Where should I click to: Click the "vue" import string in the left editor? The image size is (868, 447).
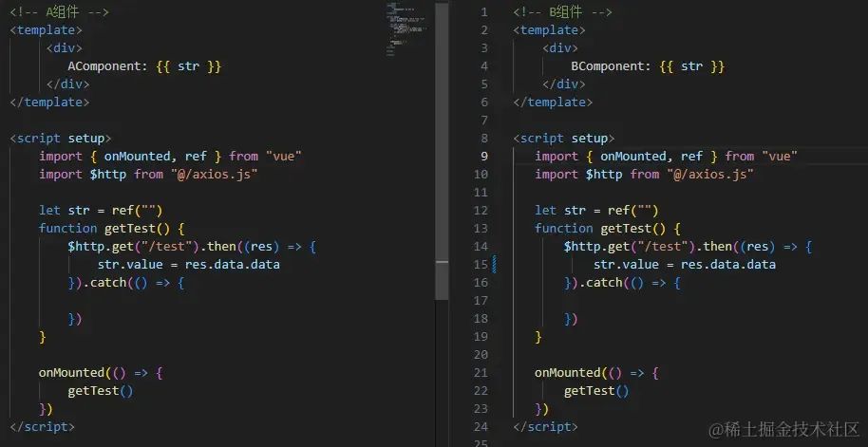click(x=283, y=157)
